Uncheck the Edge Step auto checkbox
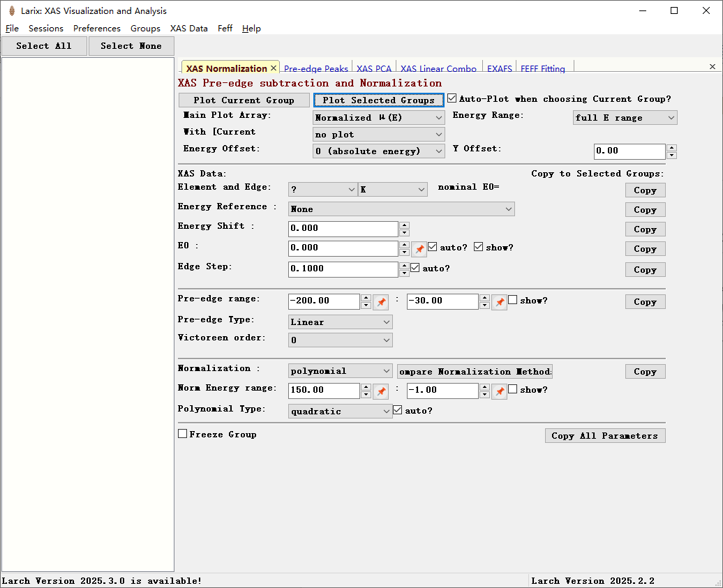The image size is (723, 588). pyautogui.click(x=415, y=268)
